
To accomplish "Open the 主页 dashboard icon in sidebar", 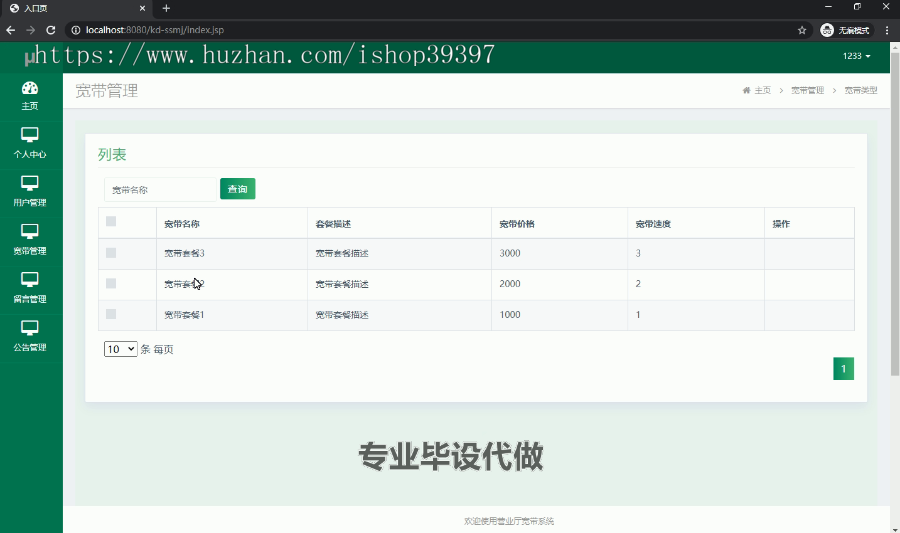I will pos(30,88).
